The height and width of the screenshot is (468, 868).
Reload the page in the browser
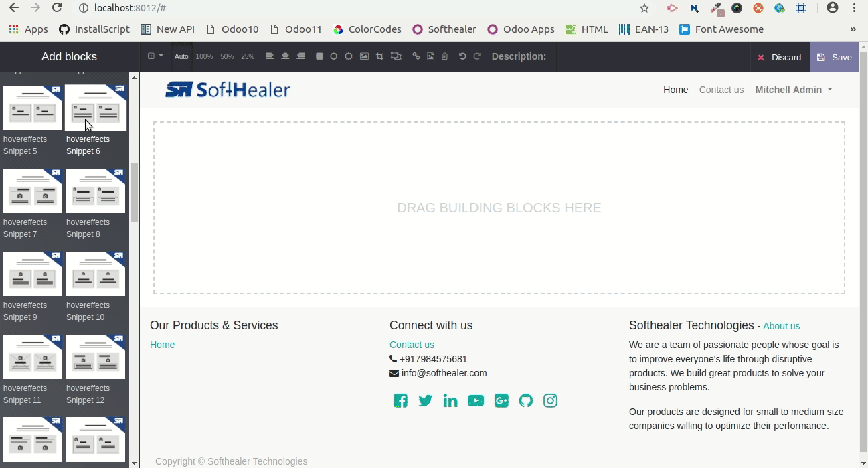(x=57, y=8)
